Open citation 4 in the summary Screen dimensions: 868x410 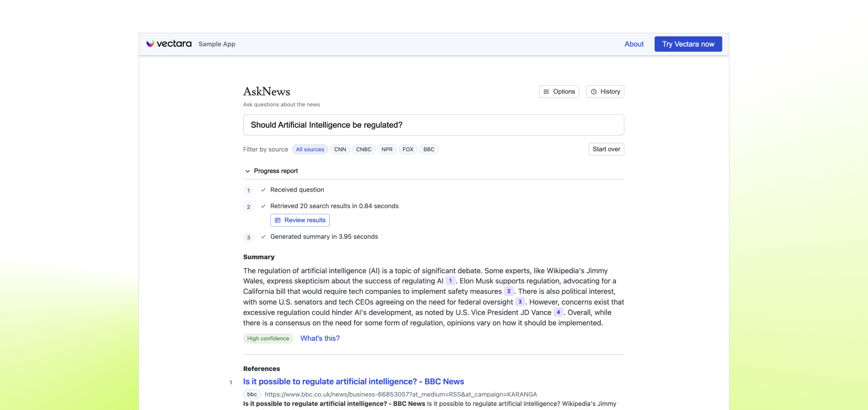pos(559,312)
